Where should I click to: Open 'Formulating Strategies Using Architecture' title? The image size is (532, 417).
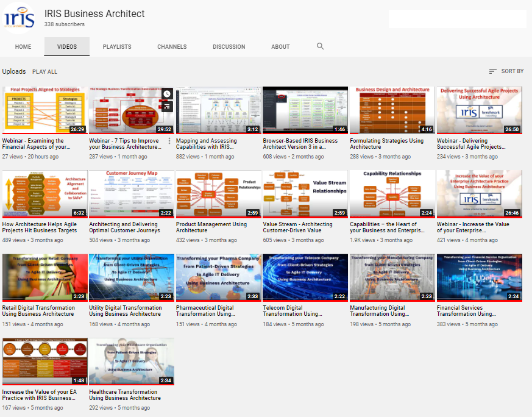click(x=387, y=143)
